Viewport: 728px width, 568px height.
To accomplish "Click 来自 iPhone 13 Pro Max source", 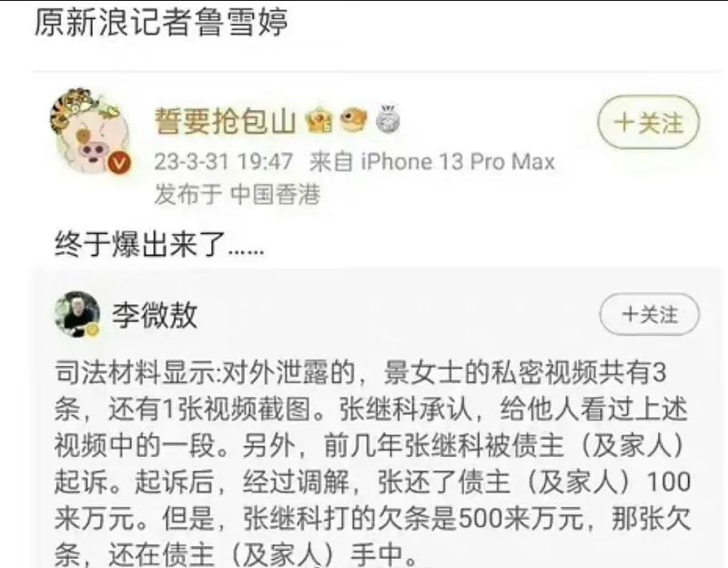I will point(431,162).
